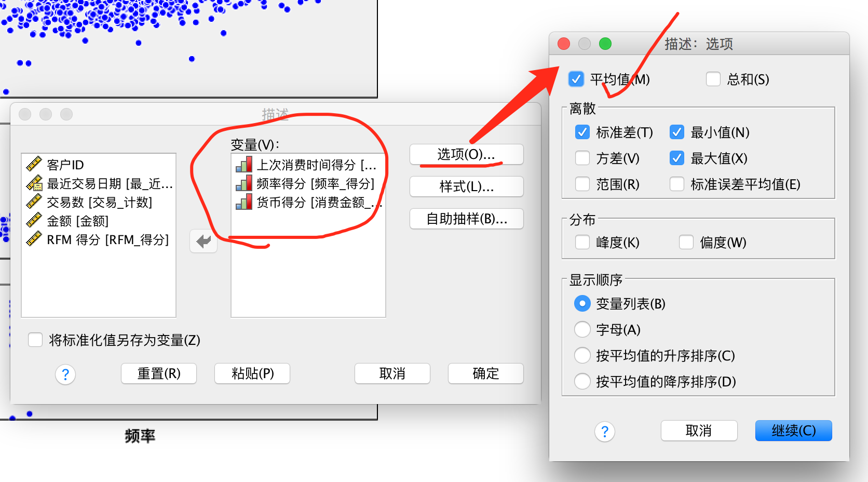This screenshot has width=868, height=482.
Task: Click the bar-chart icon beside 频率得分
Action: pos(244,183)
